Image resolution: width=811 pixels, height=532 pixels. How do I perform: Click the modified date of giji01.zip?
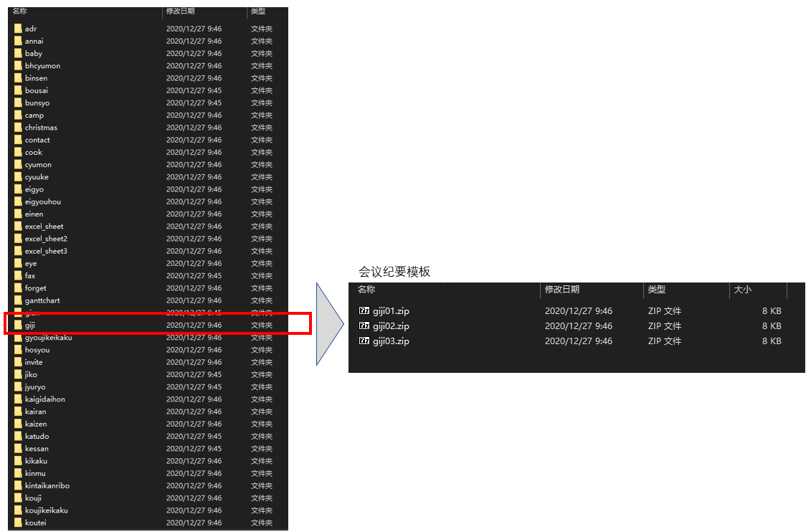[578, 311]
